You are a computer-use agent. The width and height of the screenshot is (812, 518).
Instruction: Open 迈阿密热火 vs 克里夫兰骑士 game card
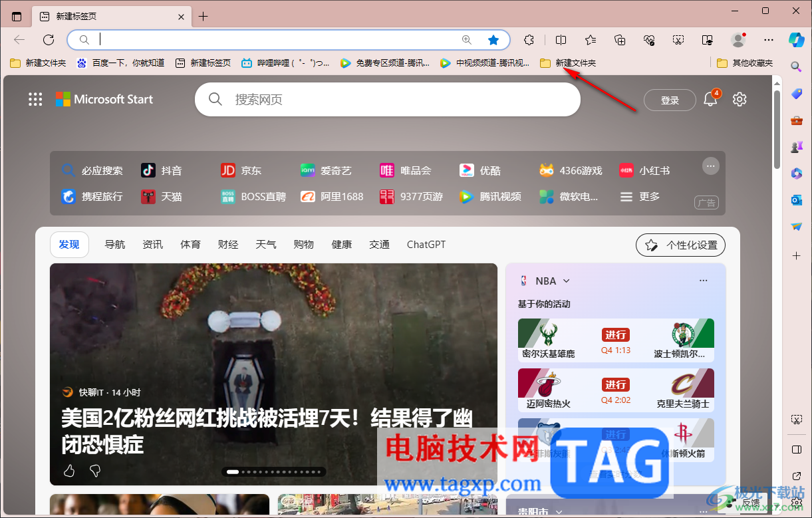[x=616, y=390]
